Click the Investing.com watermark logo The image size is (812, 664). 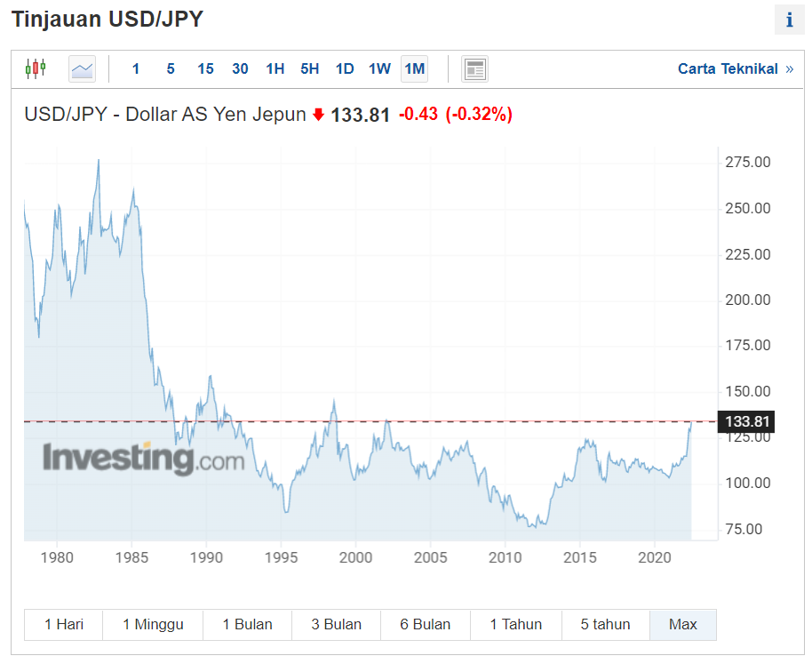tap(143, 459)
